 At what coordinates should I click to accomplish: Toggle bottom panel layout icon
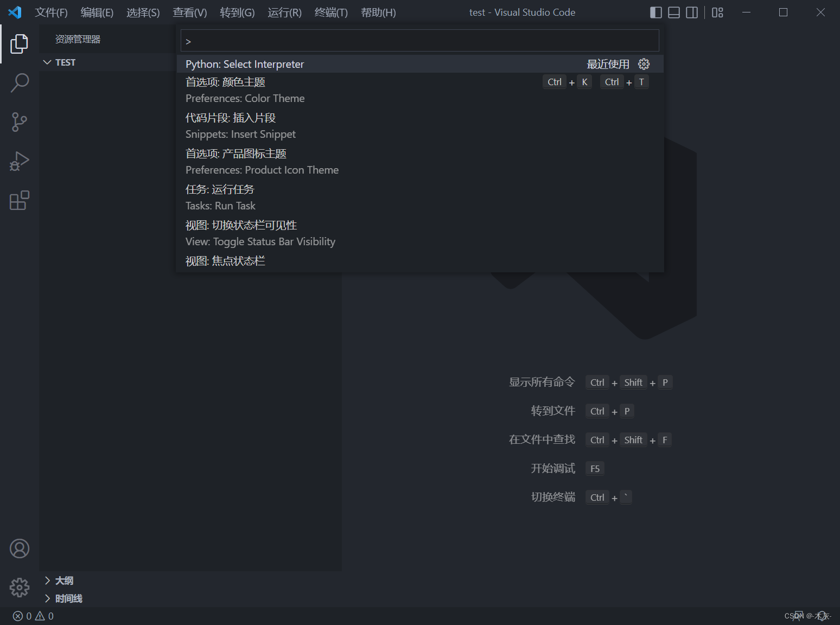pos(674,12)
